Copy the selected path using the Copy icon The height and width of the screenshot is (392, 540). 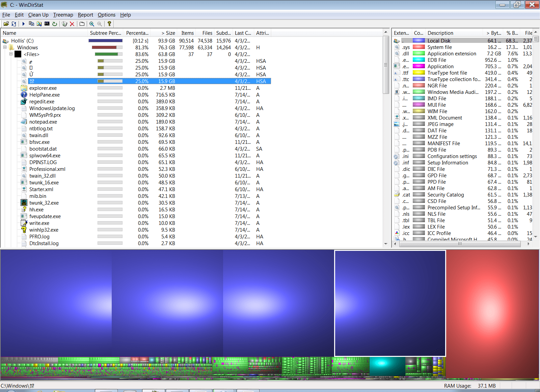pos(31,24)
